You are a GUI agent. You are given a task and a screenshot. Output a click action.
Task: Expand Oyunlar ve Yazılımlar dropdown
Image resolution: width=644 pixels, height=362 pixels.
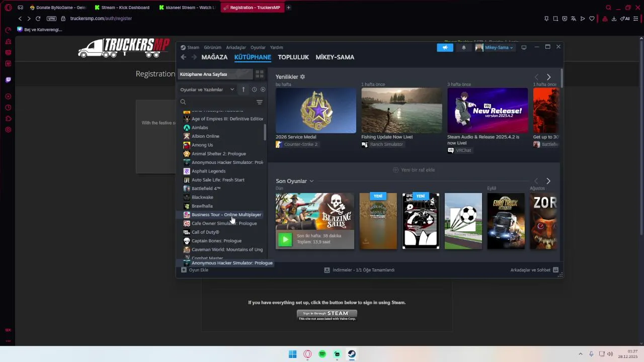(207, 89)
